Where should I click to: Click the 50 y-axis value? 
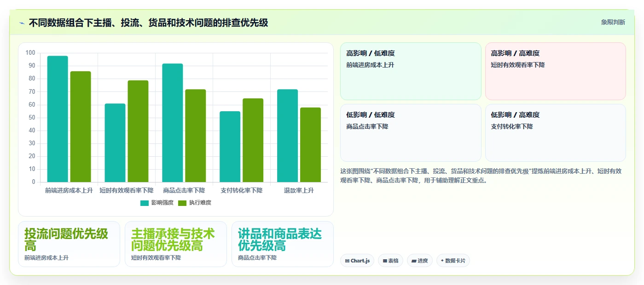32,118
